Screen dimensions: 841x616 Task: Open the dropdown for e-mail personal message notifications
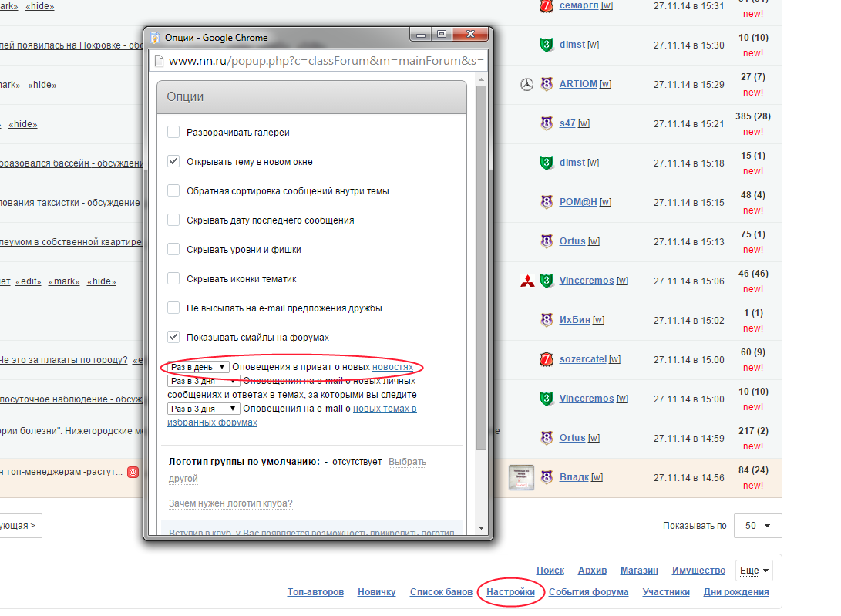point(204,381)
